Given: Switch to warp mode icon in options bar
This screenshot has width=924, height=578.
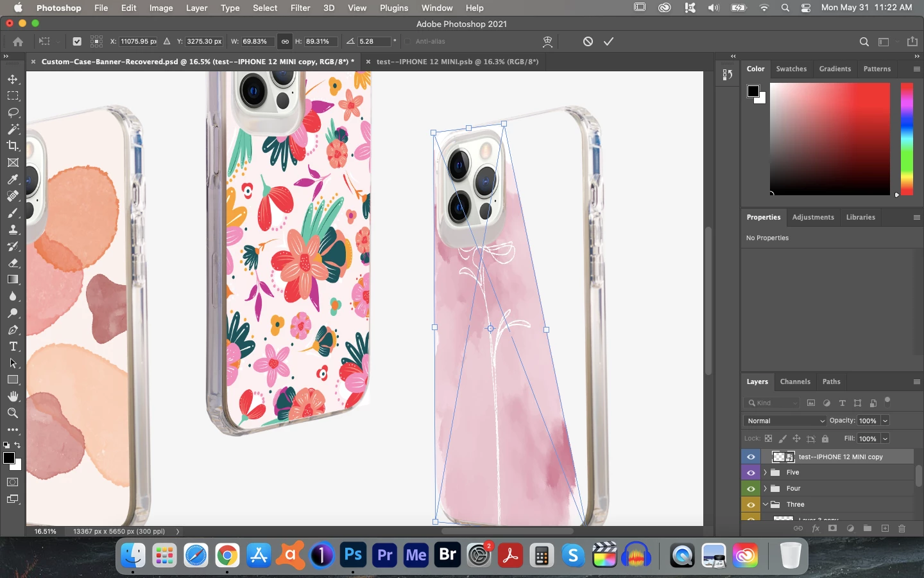Looking at the screenshot, I should pyautogui.click(x=547, y=41).
